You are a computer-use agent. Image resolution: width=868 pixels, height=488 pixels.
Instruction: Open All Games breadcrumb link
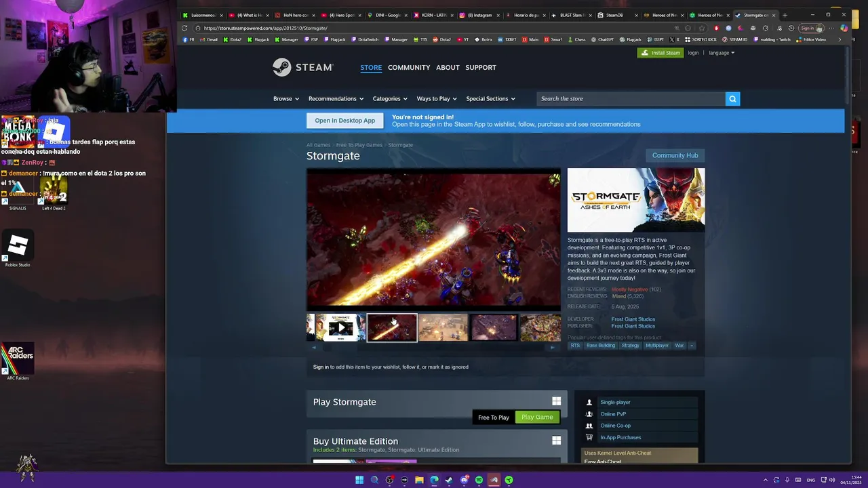pos(318,145)
